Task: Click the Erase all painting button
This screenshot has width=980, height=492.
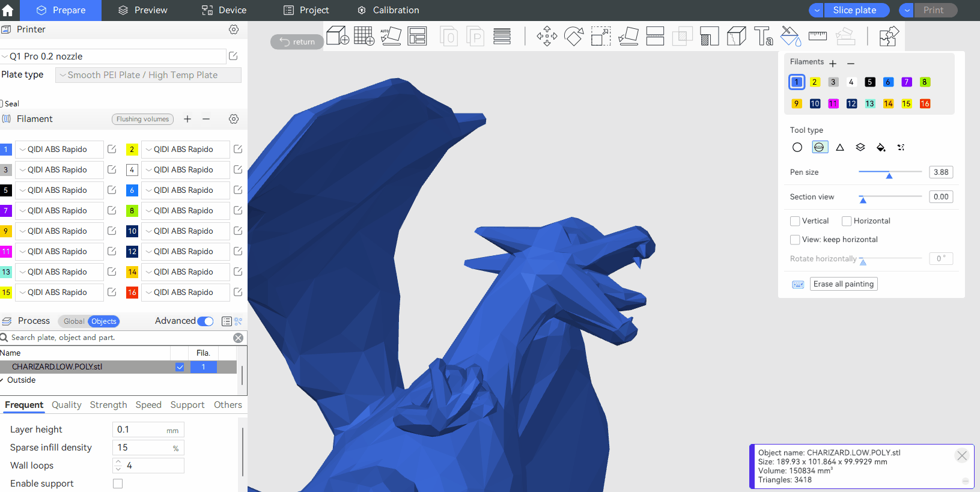Action: pos(843,284)
